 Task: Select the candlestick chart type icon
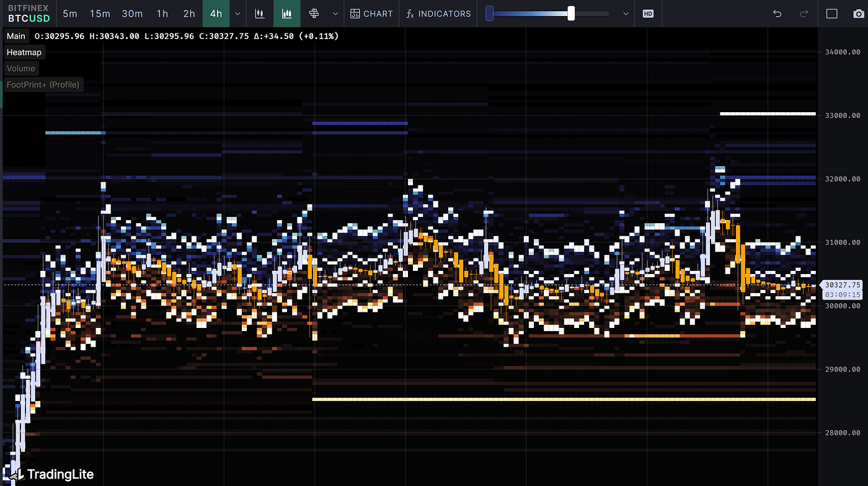260,14
